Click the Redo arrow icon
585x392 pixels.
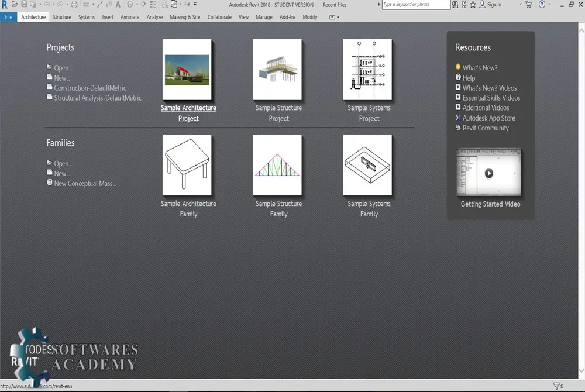[60, 4]
